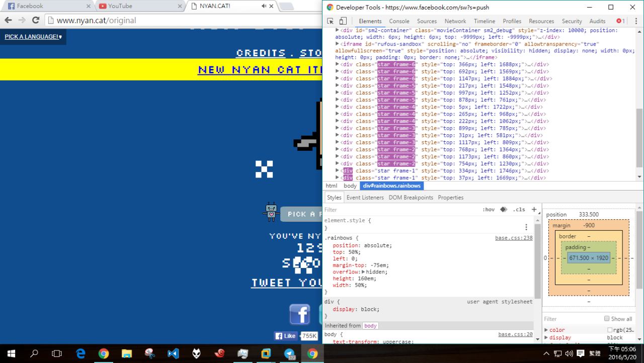This screenshot has width=644, height=363.
Task: Toggle device mode in DevTools
Action: click(343, 21)
